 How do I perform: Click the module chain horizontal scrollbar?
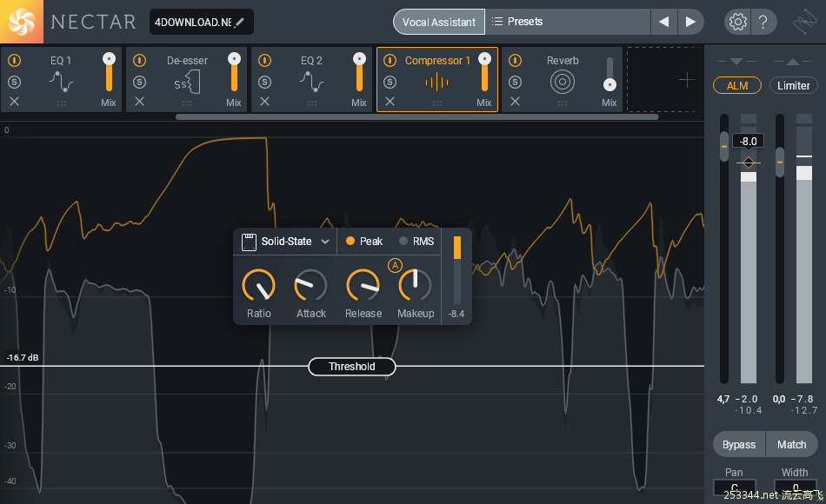tap(416, 117)
